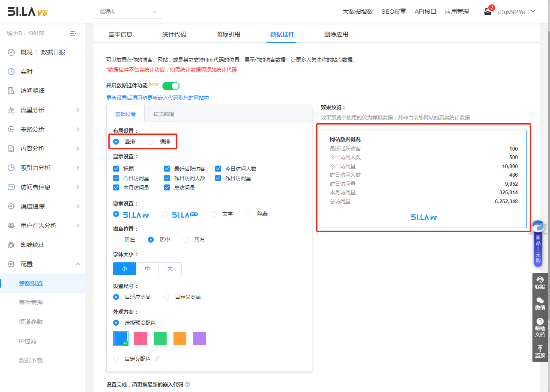Open the message inbox envelope icon
550x392 pixels.
click(487, 12)
